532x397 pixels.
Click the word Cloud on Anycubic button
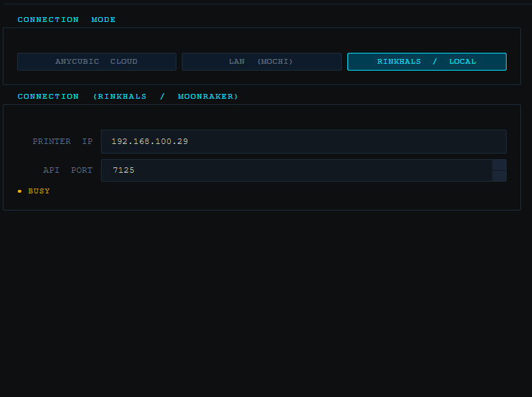click(124, 62)
